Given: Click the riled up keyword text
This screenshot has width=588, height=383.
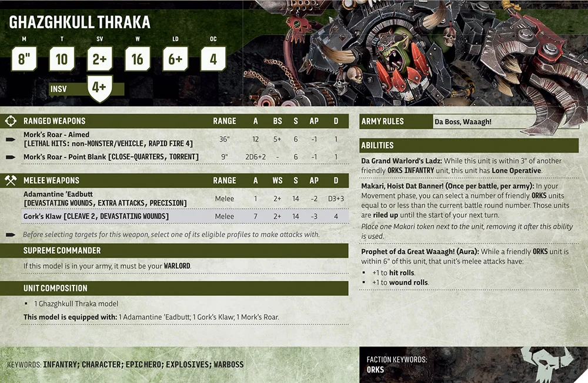Looking at the screenshot, I should pos(385,215).
